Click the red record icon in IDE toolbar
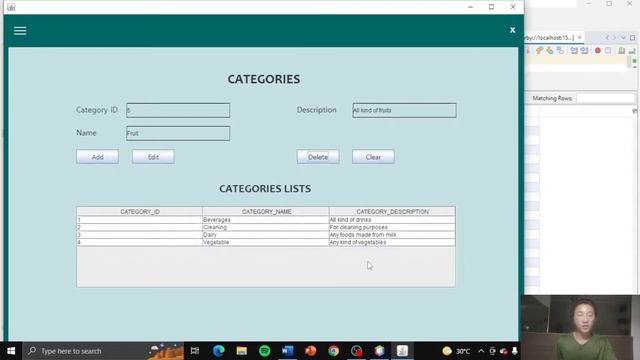The height and width of the screenshot is (360, 640). [598, 51]
